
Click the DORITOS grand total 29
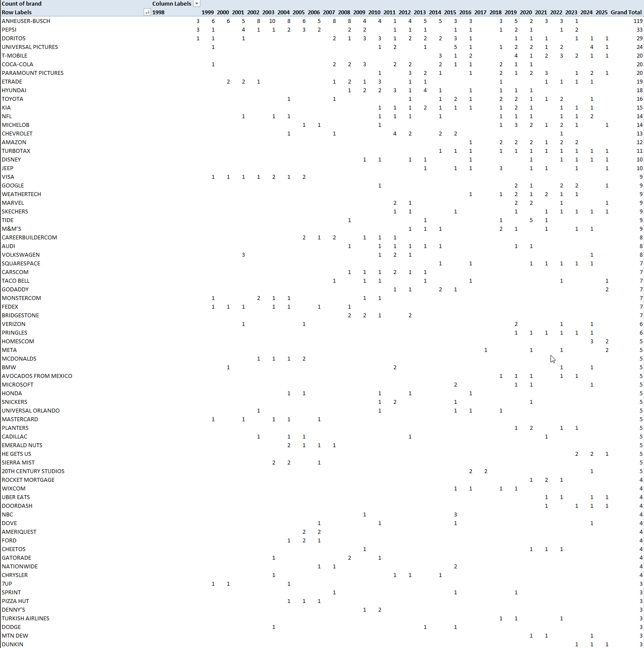click(639, 38)
